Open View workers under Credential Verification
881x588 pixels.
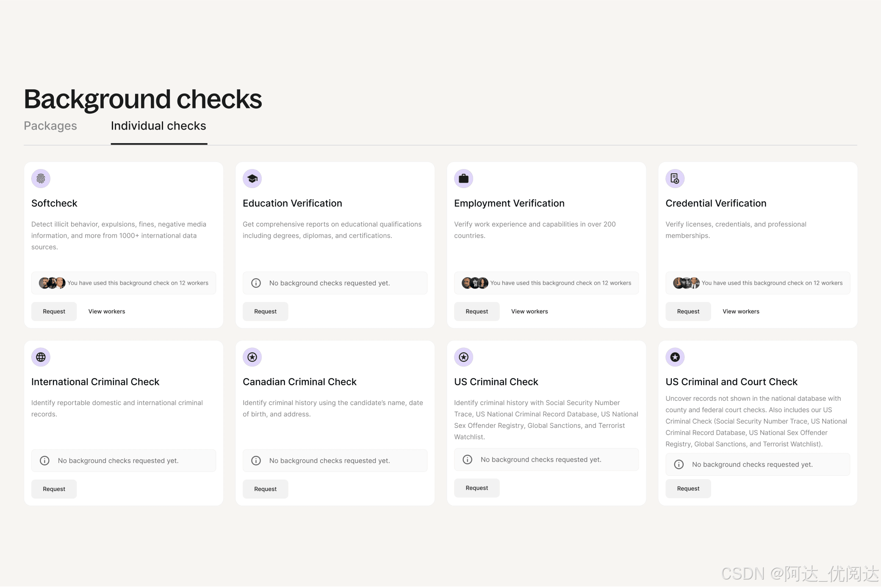coord(741,311)
